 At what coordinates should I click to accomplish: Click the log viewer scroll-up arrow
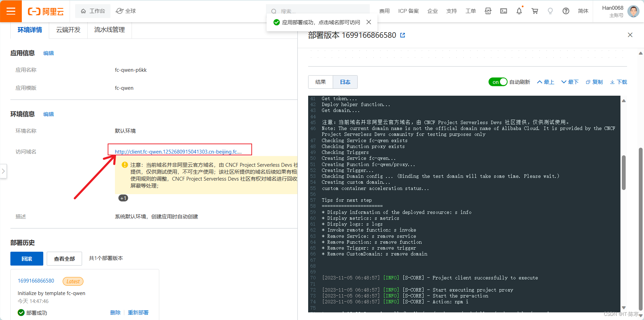click(624, 101)
